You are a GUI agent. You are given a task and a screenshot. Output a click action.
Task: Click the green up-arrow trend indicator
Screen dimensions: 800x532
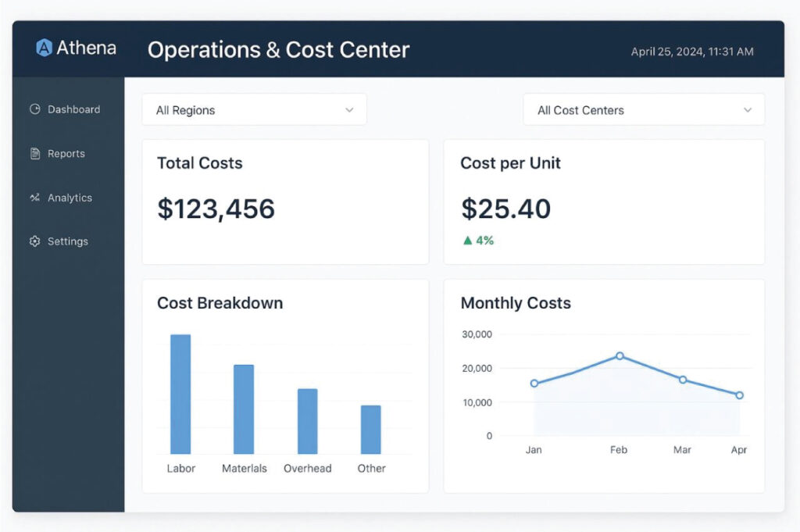(468, 241)
